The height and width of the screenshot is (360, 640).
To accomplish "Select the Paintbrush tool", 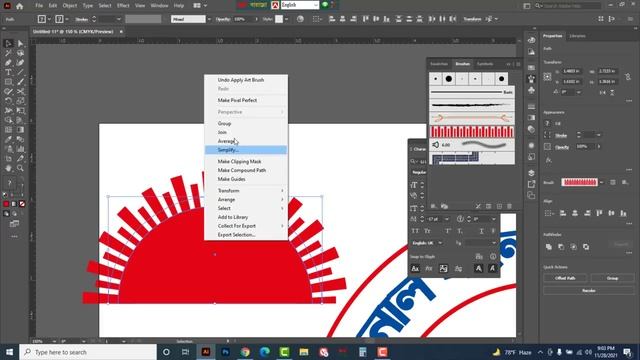I will 20,82.
